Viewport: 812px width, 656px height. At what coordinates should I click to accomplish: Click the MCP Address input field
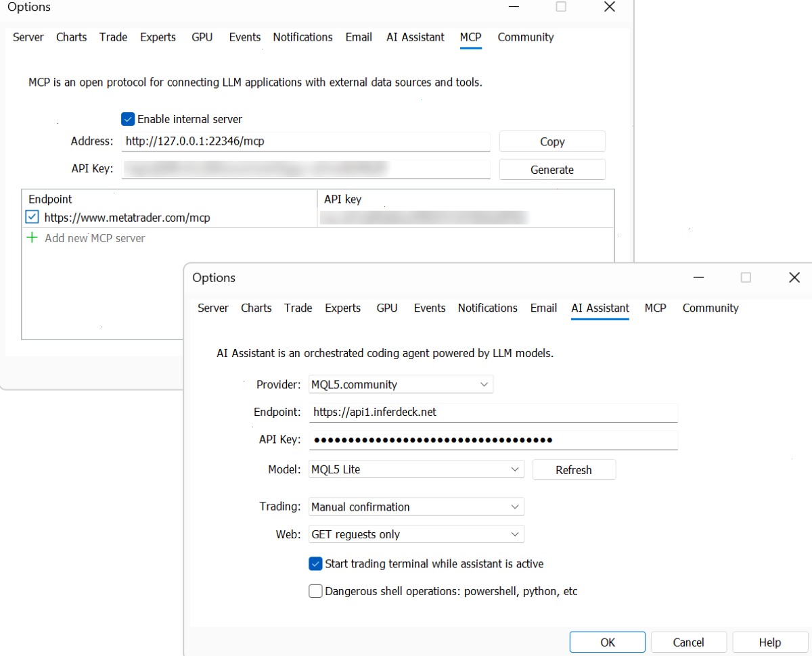(306, 141)
